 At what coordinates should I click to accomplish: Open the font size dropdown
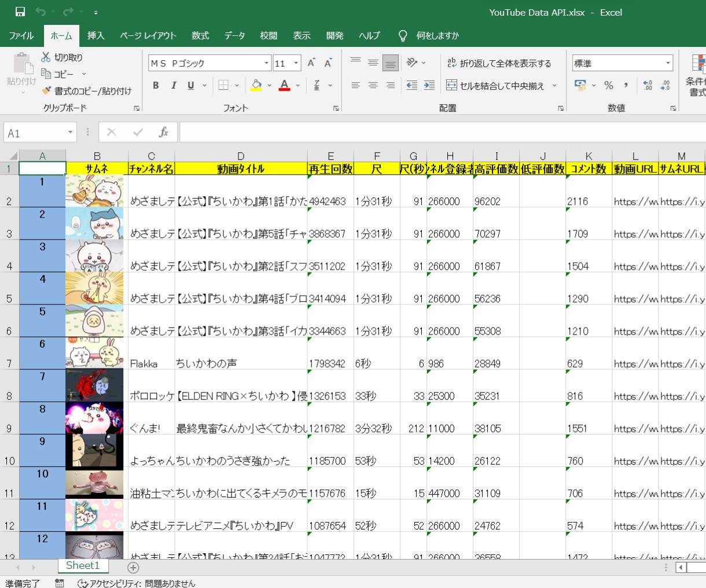pyautogui.click(x=296, y=63)
